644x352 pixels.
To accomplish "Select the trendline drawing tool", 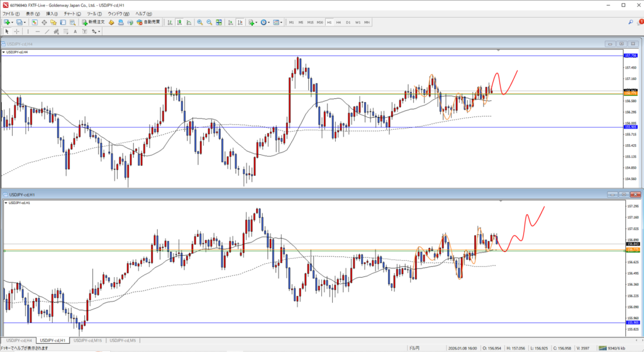I will pos(48,31).
